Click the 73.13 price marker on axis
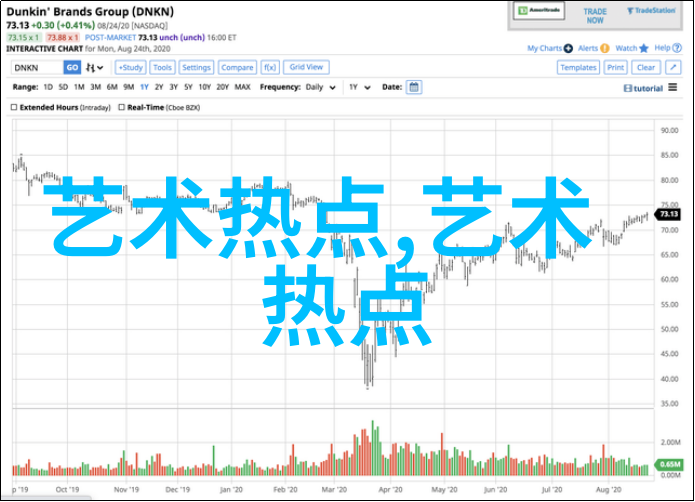This screenshot has height=502, width=695. tap(668, 214)
